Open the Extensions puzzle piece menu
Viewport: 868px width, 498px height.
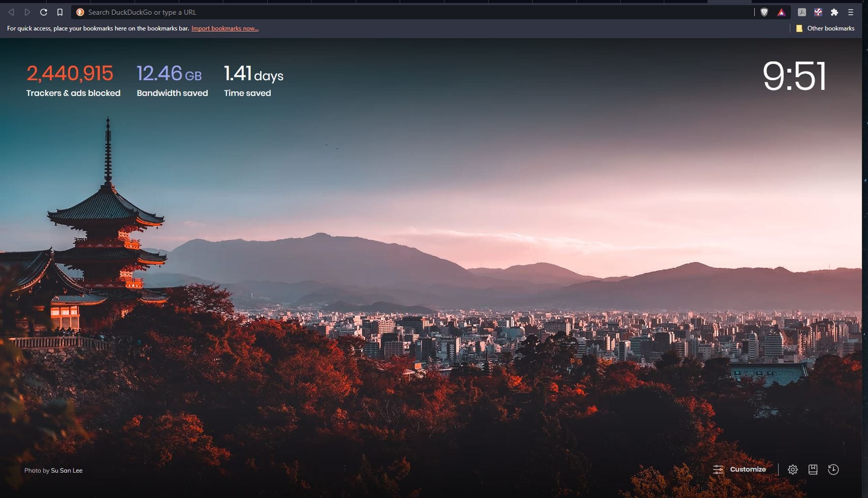[834, 12]
